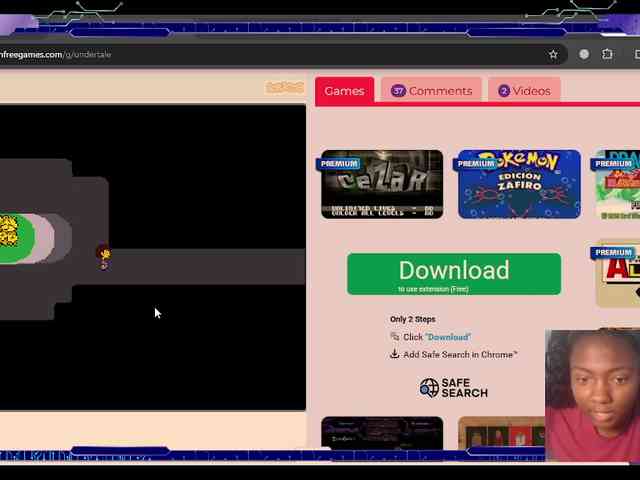640x480 pixels.
Task: Click the Undertale character in the game
Action: (x=104, y=257)
